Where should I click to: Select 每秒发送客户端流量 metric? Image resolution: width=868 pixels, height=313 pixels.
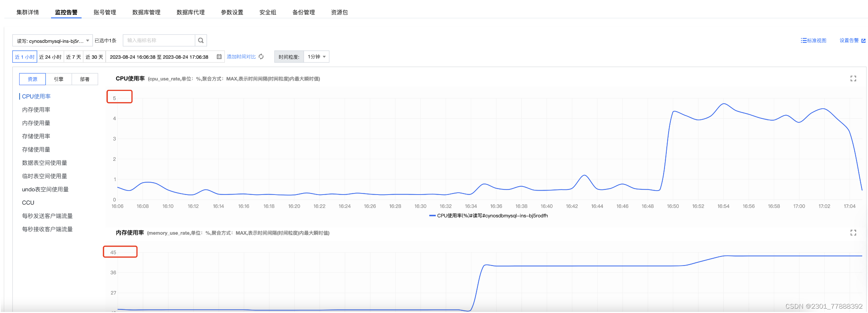coord(47,216)
